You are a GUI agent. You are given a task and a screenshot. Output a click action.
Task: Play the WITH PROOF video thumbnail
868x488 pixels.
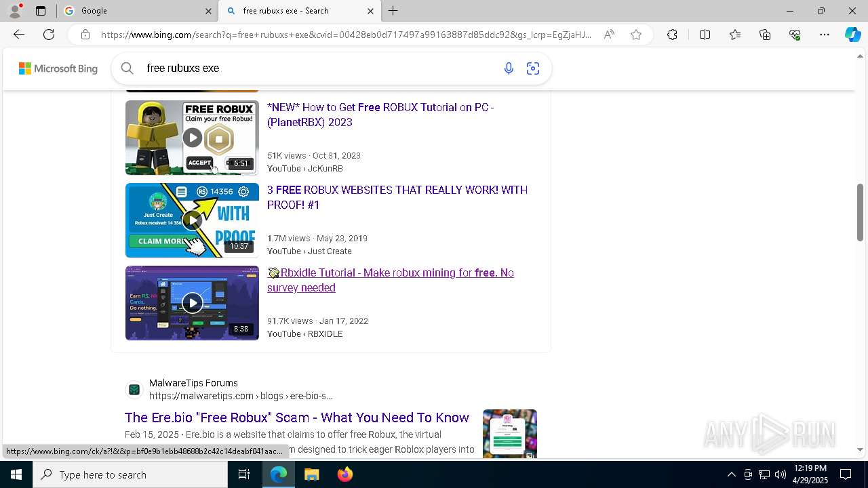coord(192,220)
